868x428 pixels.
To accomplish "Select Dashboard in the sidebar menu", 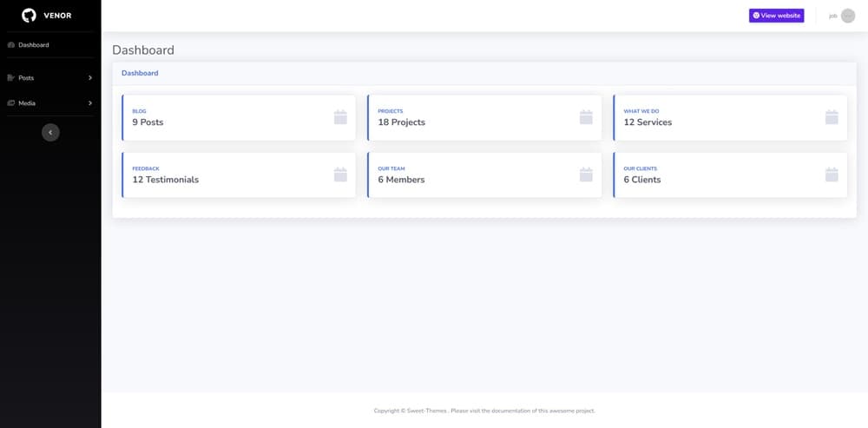I will 34,44.
